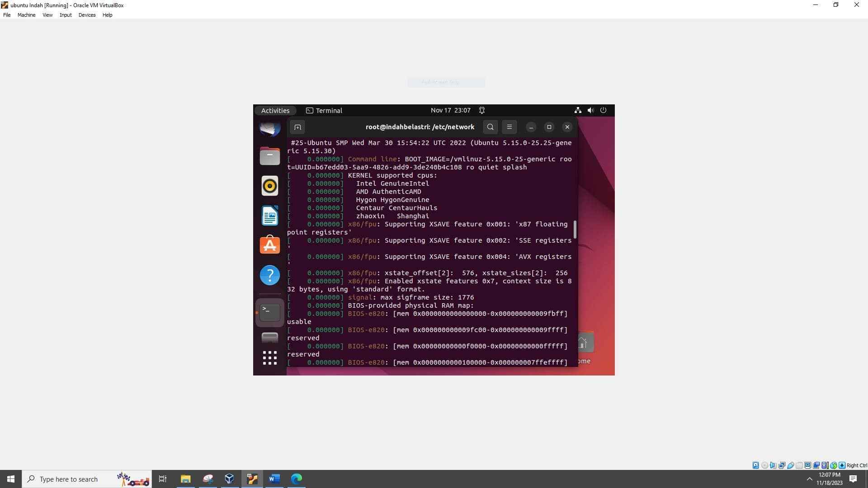Screen dimensions: 868x488
Task: Open the volume icon in Ubuntu top bar
Action: [590, 110]
